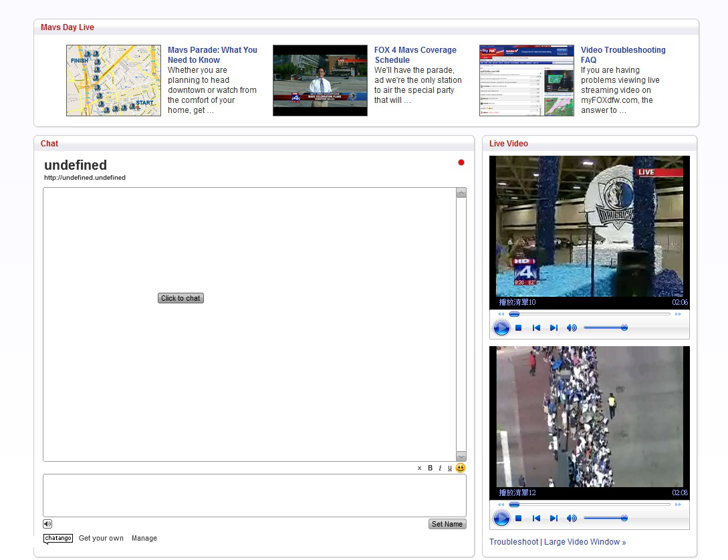Click the troubleshooting page screenshot thumbnail
The image size is (728, 560).
527,80
